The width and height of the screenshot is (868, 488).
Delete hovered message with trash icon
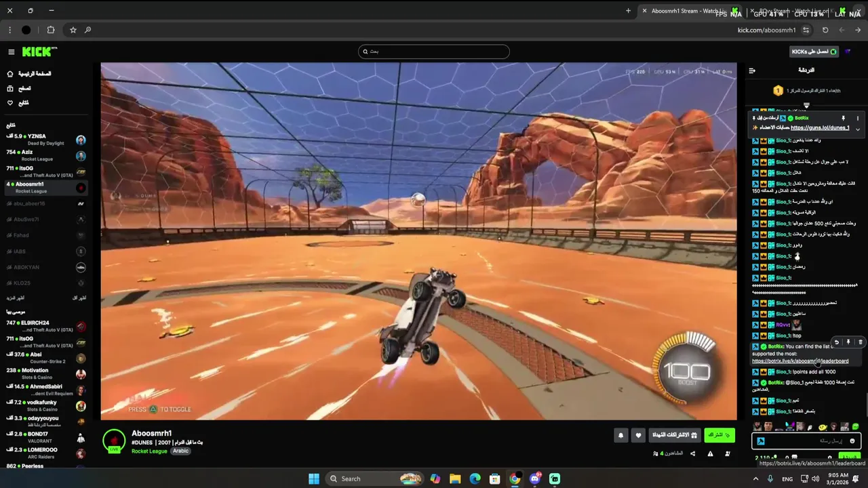[x=860, y=342]
